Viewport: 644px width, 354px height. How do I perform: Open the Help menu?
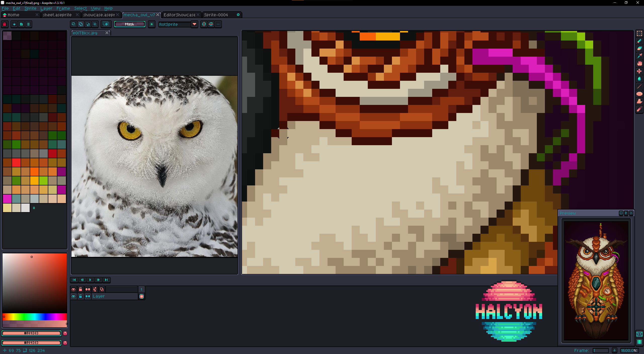pos(109,8)
